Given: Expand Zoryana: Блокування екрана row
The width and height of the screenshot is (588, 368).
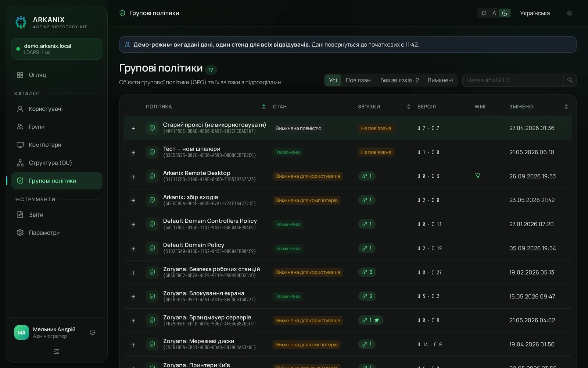Looking at the screenshot, I should tap(133, 297).
